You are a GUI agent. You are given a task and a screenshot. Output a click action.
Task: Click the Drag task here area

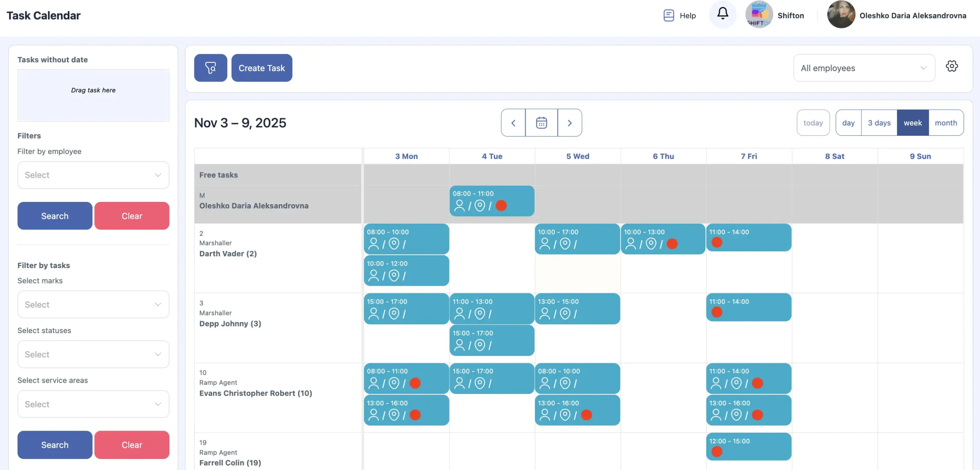tap(93, 95)
